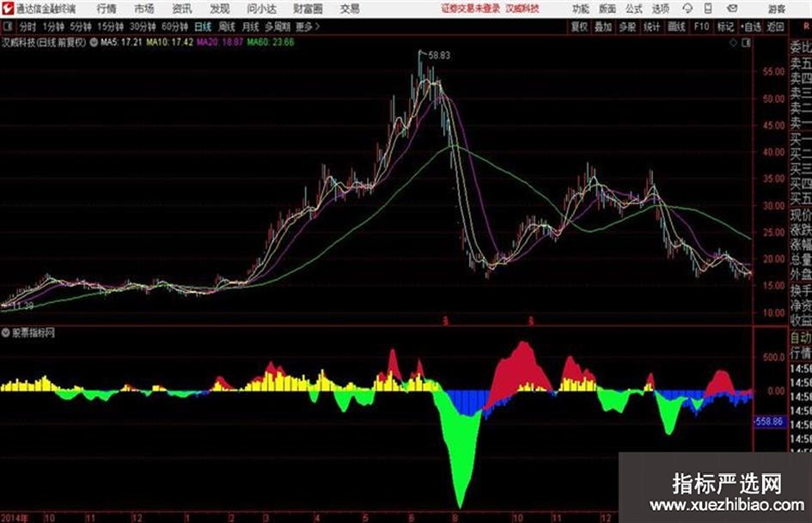Click the red 汉威科技 stock name in title bar
Screen dimensions: 812x523
[522, 9]
